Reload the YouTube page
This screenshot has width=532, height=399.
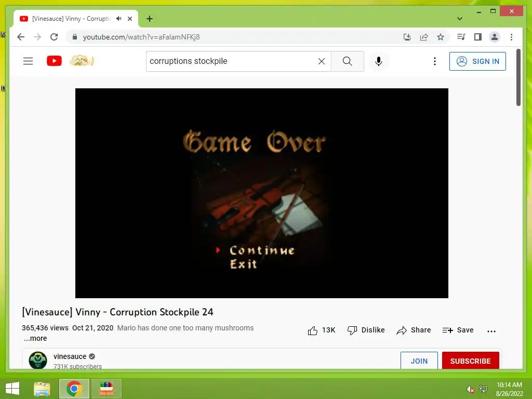[x=54, y=37]
